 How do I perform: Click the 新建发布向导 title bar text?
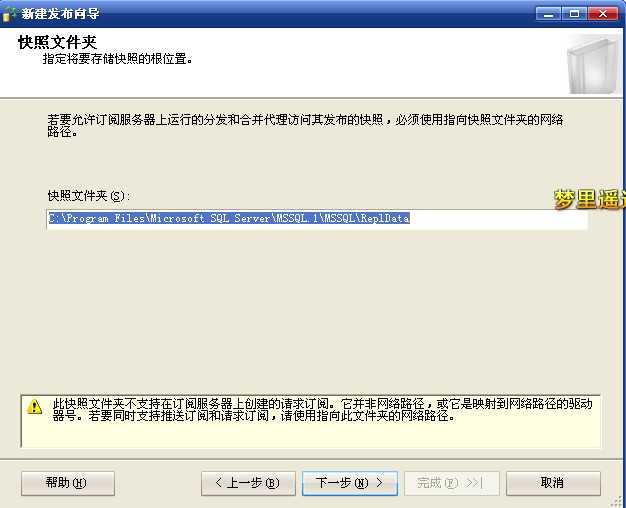(60, 14)
